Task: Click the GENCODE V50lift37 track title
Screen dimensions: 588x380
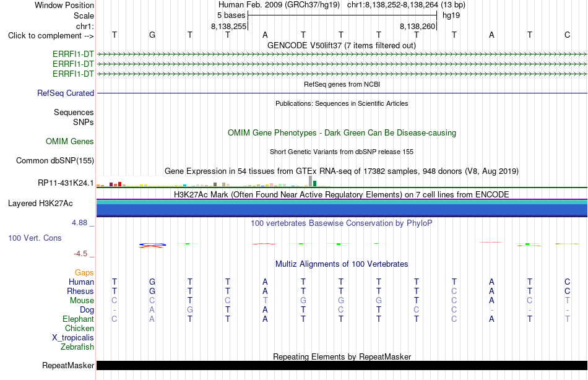Action: point(341,45)
